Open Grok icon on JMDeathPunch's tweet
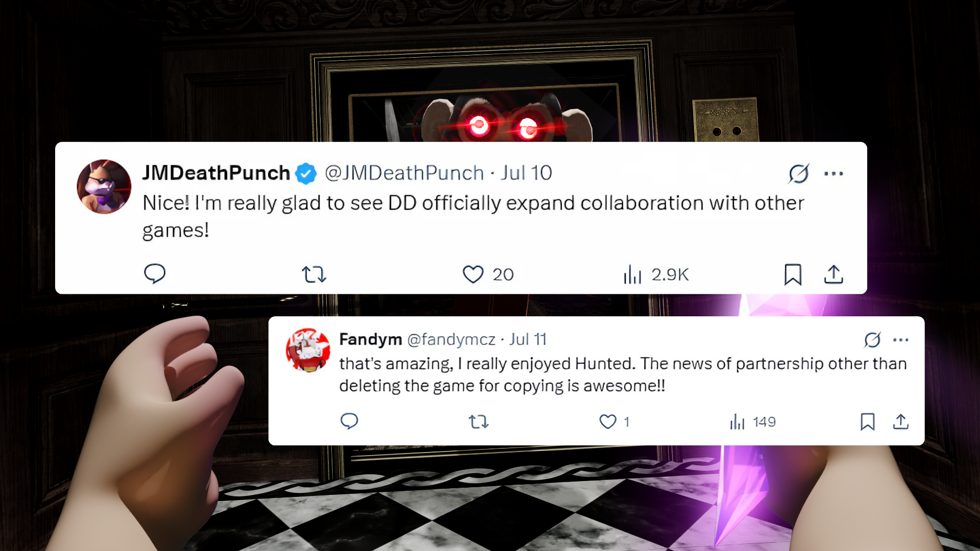Viewport: 980px width, 551px height. pos(799,173)
